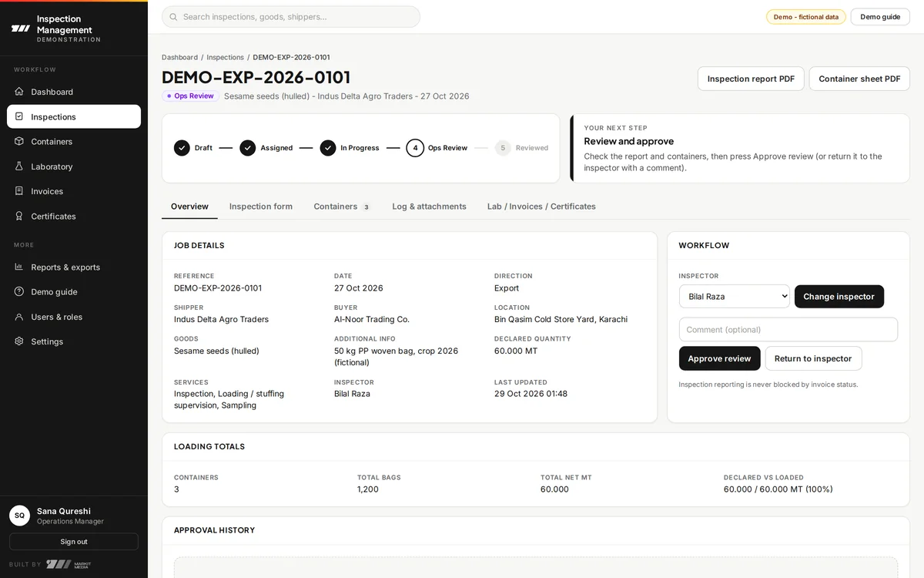Click the Containers tab count badge 3
The height and width of the screenshot is (578, 924).
(366, 207)
